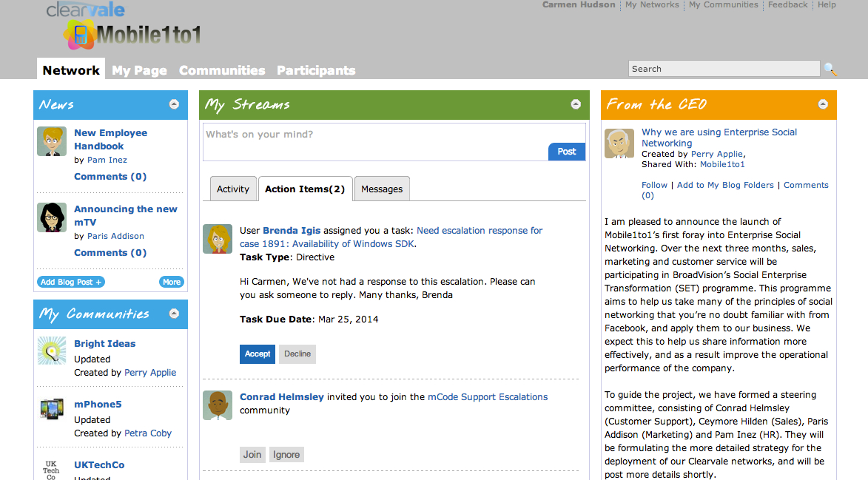Click the Carmen Hudson user name

(x=579, y=4)
